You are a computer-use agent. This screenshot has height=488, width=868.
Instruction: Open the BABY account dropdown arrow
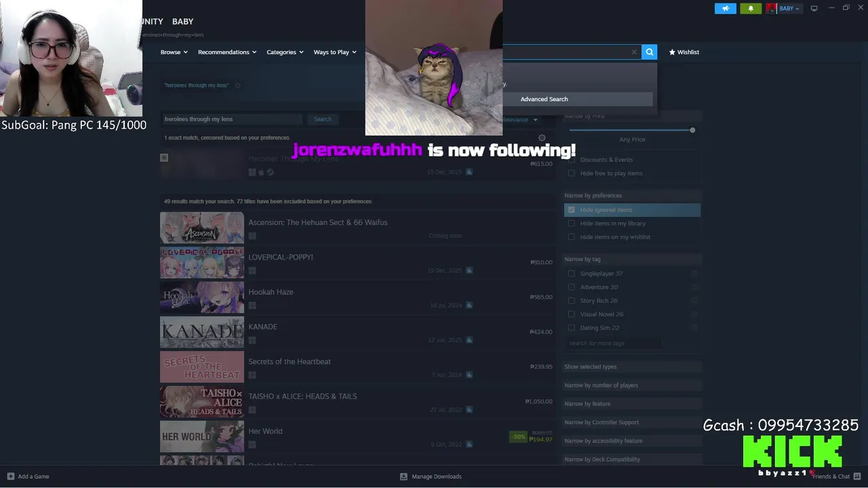coord(797,9)
